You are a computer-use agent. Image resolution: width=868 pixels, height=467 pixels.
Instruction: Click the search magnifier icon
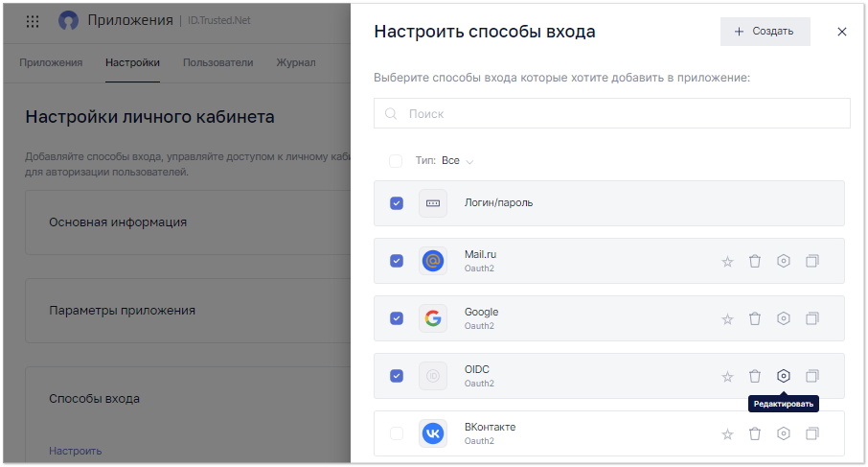pyautogui.click(x=391, y=113)
